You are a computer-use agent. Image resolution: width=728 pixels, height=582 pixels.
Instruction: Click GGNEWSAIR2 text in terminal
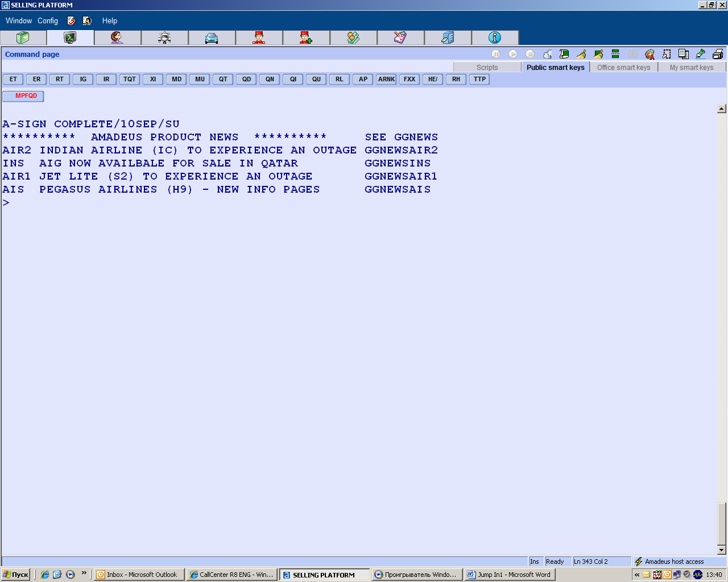point(401,150)
